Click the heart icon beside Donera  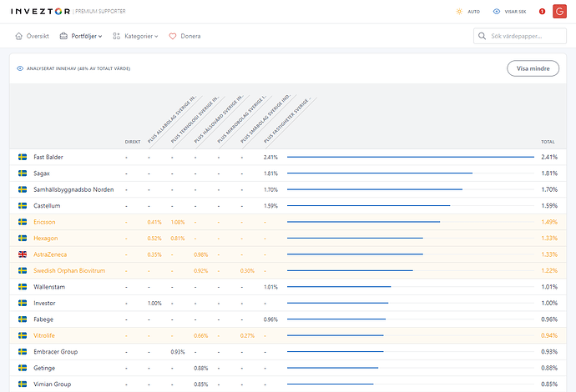tap(173, 37)
